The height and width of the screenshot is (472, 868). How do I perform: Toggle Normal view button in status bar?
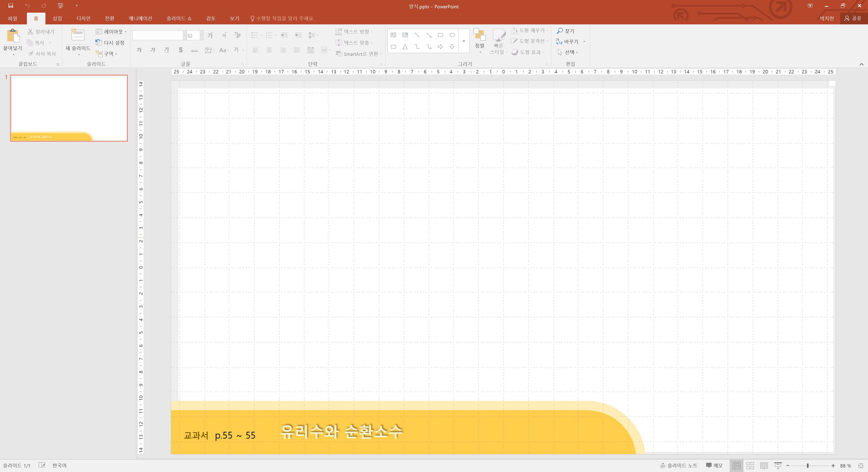tap(737, 466)
